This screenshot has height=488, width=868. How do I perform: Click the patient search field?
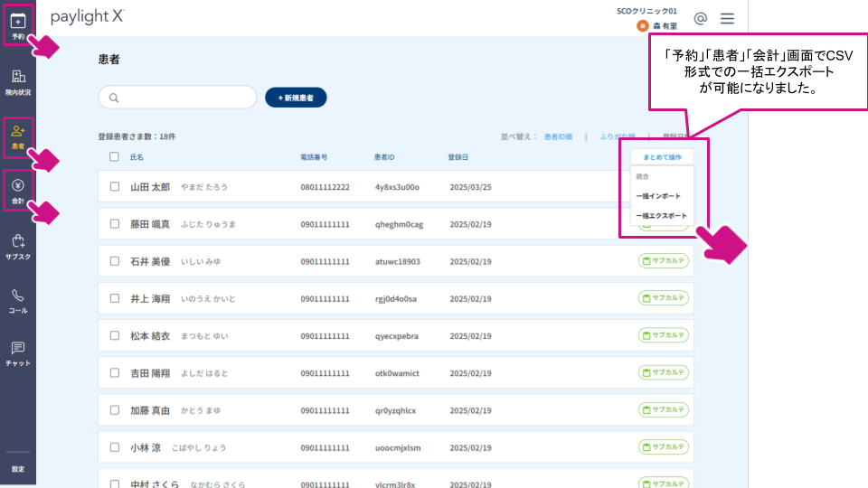click(177, 98)
